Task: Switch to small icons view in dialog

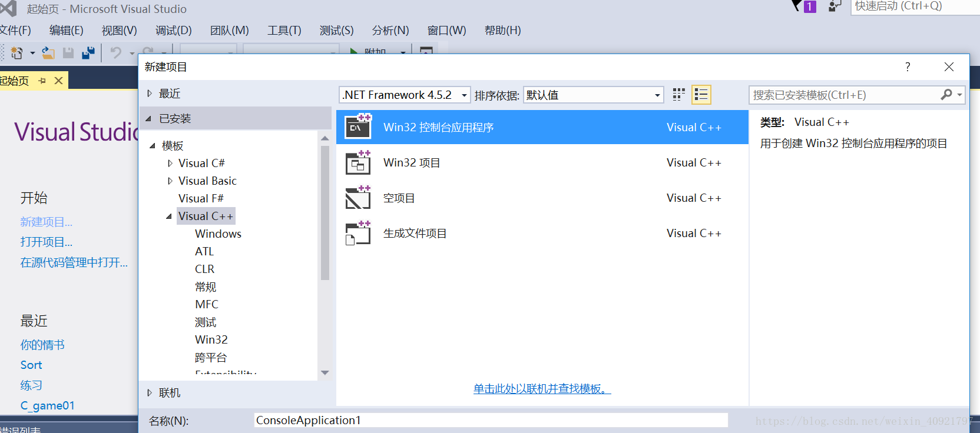Action: [x=679, y=95]
